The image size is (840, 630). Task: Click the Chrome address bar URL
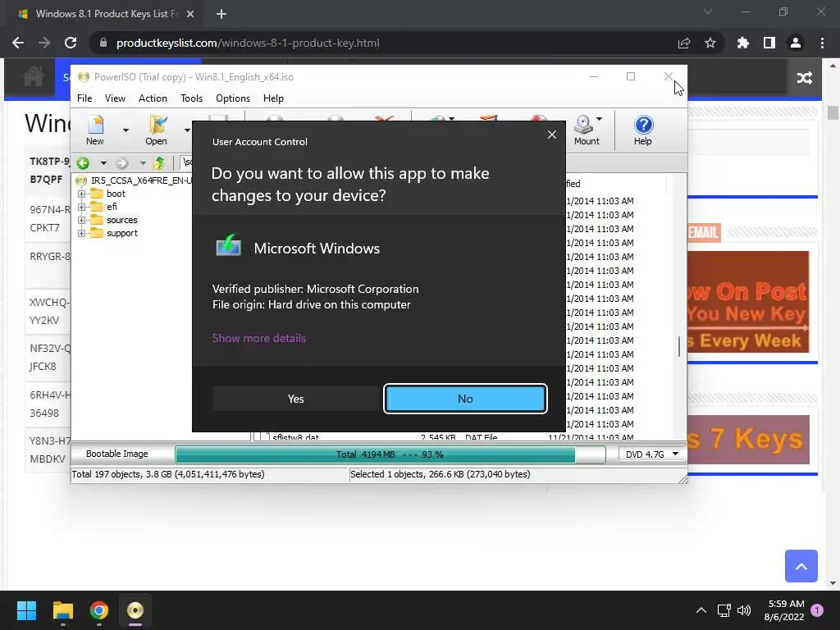coord(248,43)
